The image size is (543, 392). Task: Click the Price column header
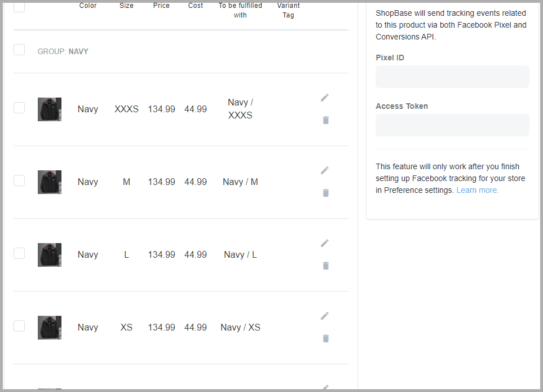161,6
